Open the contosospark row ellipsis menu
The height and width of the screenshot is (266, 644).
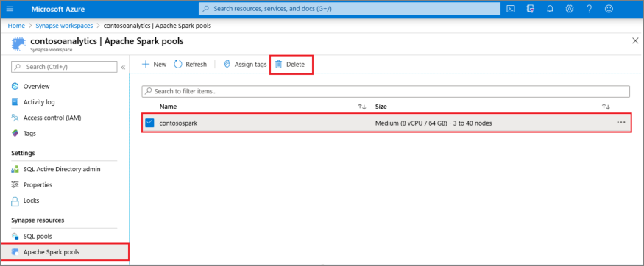pos(621,123)
